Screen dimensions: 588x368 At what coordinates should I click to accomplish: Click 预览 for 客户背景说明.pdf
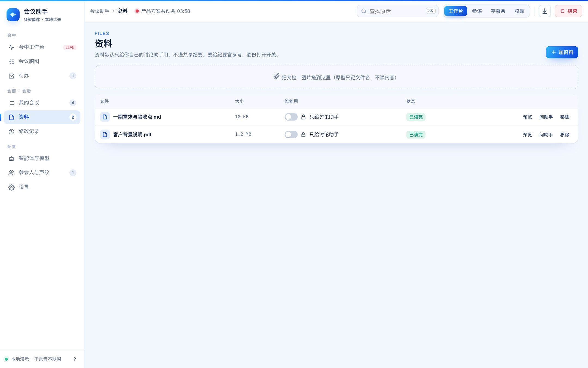(x=527, y=135)
